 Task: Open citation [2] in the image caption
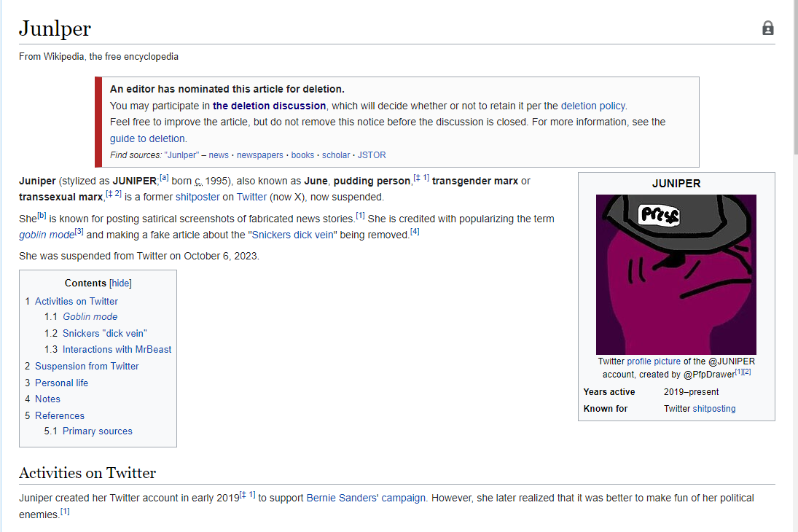click(x=747, y=372)
